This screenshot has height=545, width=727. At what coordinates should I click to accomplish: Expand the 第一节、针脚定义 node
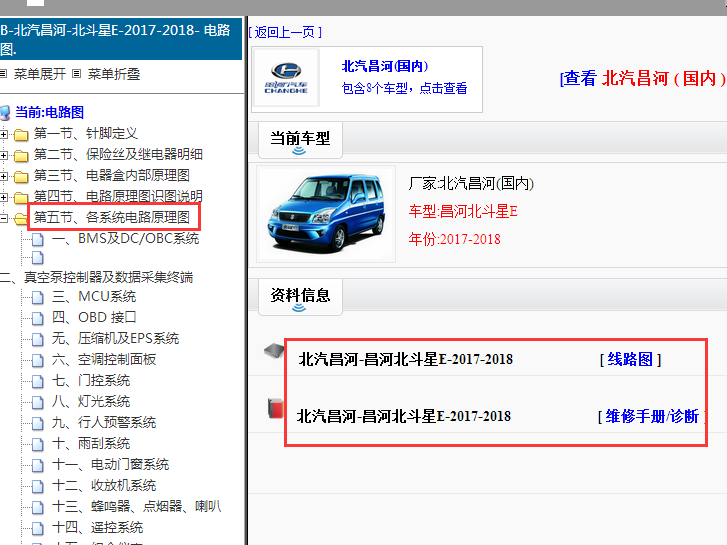point(4,135)
